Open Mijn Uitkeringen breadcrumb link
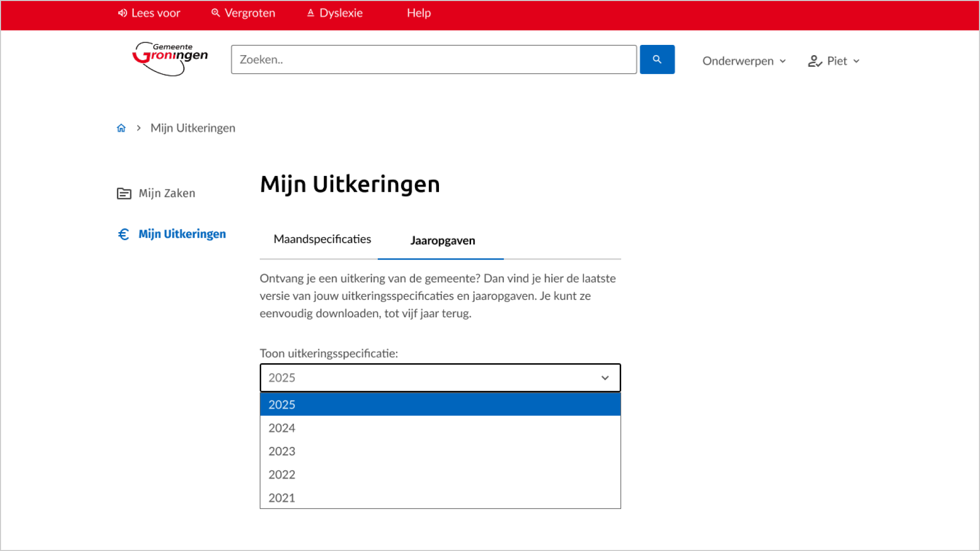Screen dimensions: 980x551 193,128
